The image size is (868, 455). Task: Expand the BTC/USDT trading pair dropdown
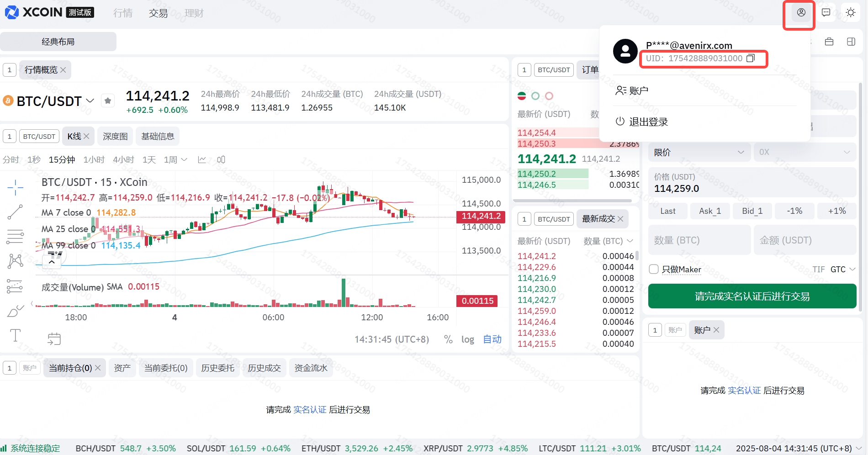coord(90,101)
